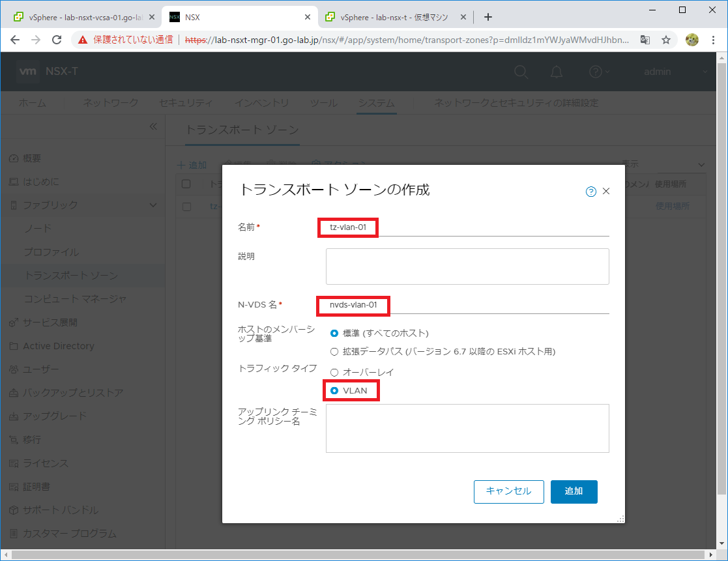This screenshot has width=728, height=561.
Task: Collapse the ファブリック sidebar section
Action: pyautogui.click(x=153, y=205)
